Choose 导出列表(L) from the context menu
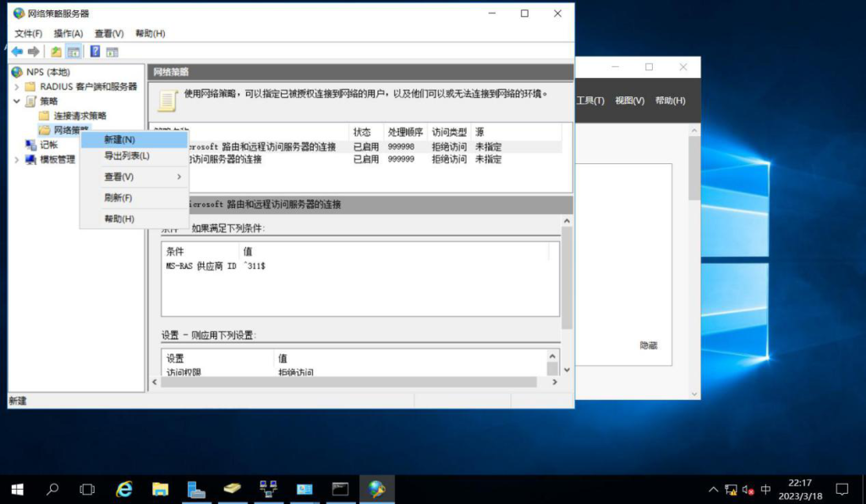This screenshot has width=866, height=504. (x=134, y=156)
